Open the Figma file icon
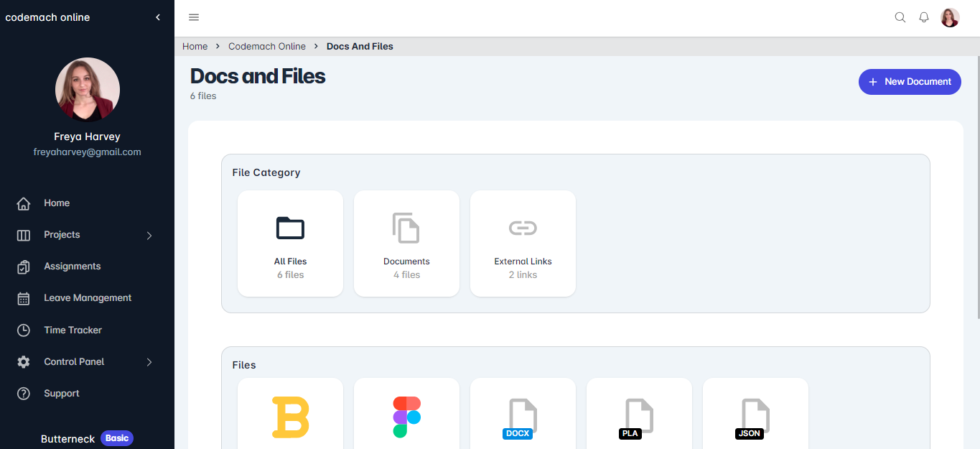 tap(406, 417)
